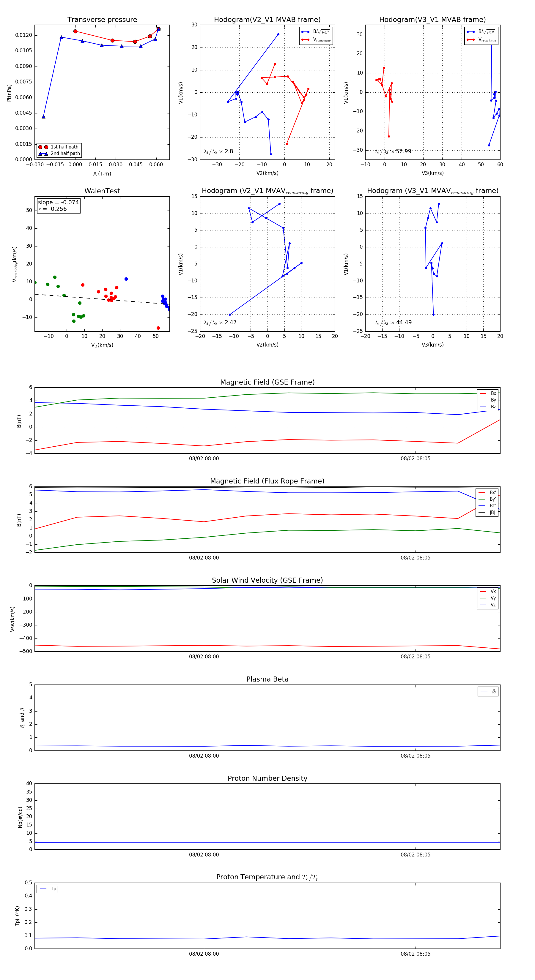This screenshot has width=535, height=980.
Task: Click the 'By' entry in GSE magnetic field legend
Action: (x=488, y=400)
